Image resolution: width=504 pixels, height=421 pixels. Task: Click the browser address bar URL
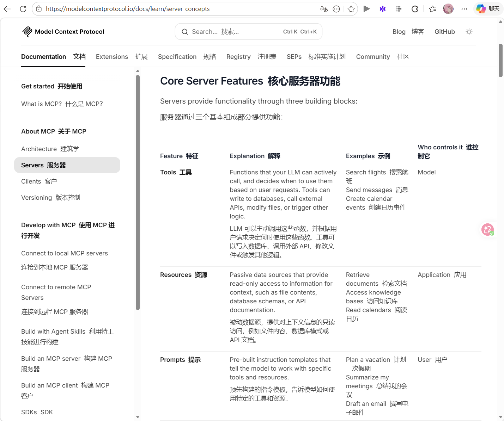click(128, 9)
